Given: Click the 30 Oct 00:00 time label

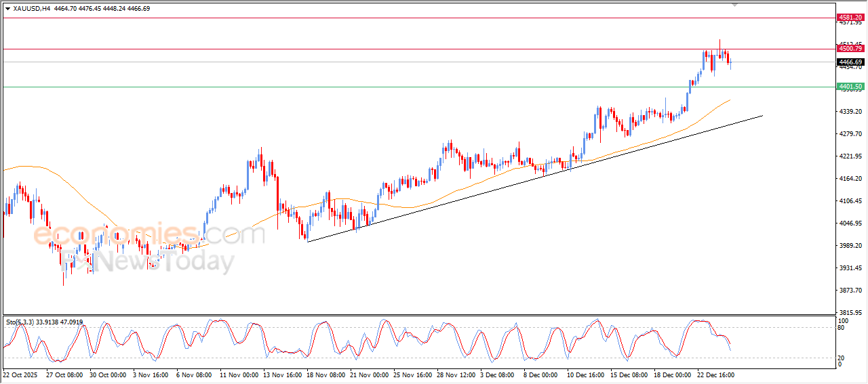Looking at the screenshot, I should 108,375.
